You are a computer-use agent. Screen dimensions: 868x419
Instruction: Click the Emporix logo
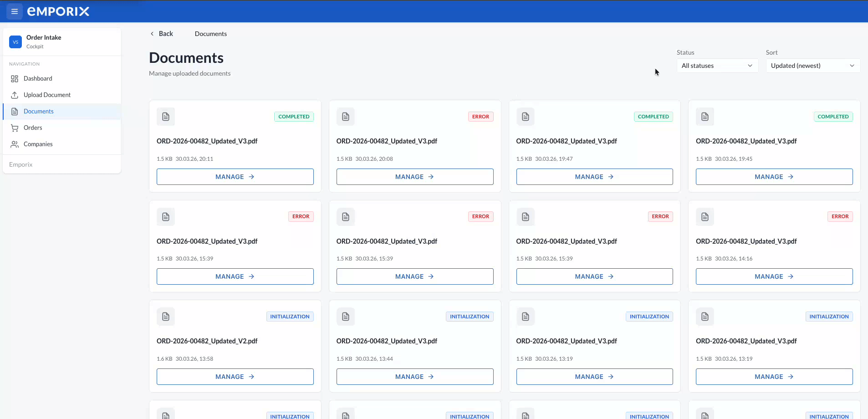pyautogui.click(x=58, y=11)
